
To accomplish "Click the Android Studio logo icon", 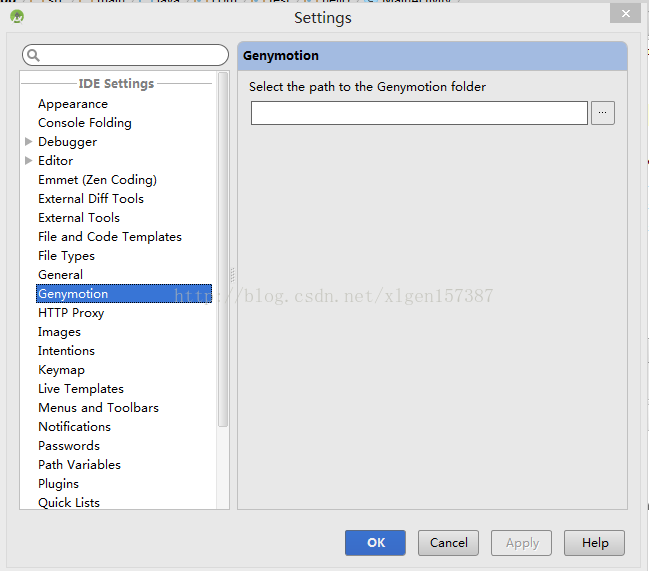I will pyautogui.click(x=17, y=17).
